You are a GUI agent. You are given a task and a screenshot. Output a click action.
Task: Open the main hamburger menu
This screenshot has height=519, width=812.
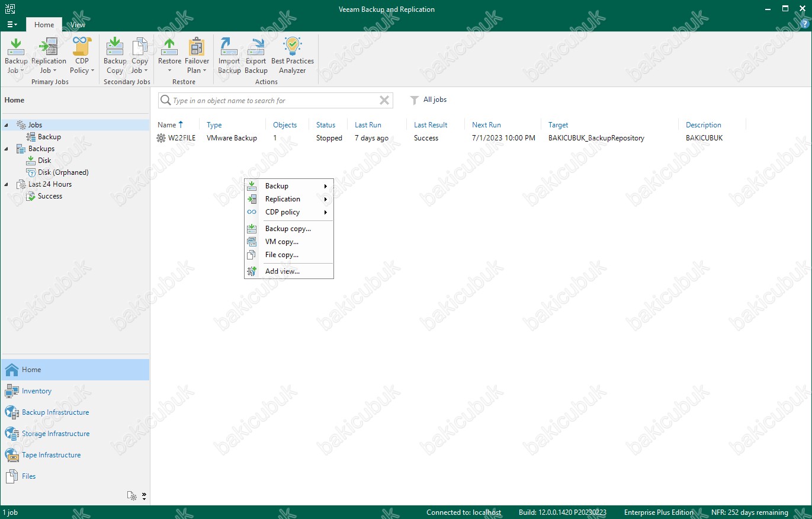click(x=12, y=24)
